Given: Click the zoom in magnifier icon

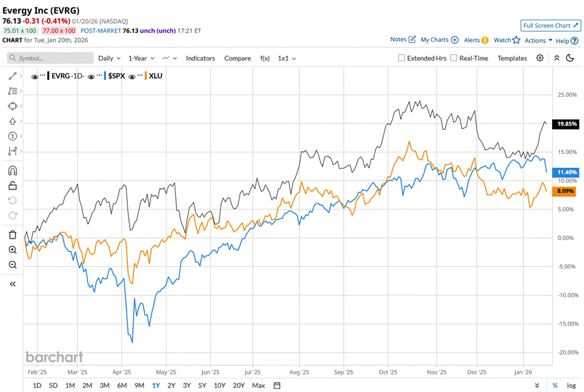Looking at the screenshot, I should click(12, 250).
